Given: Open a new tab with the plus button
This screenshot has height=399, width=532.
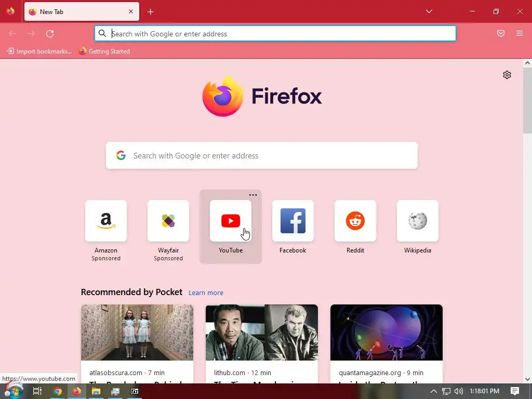Looking at the screenshot, I should click(x=150, y=12).
